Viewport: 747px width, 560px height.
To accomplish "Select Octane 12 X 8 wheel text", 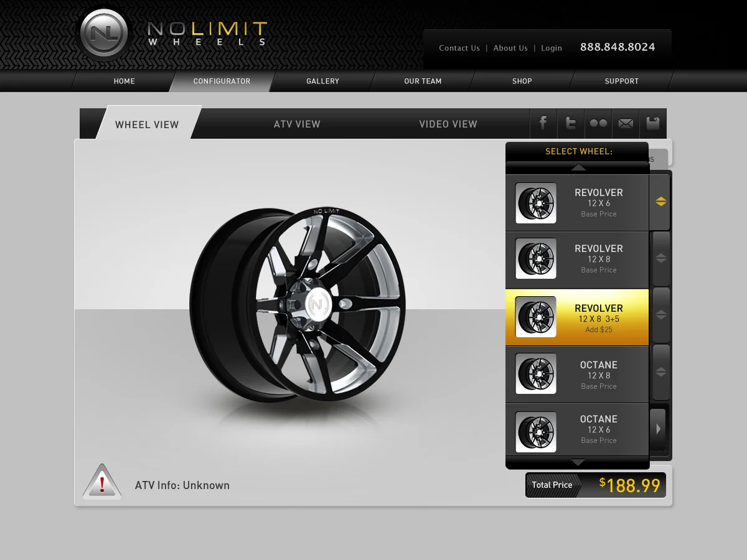I will pos(598,375).
